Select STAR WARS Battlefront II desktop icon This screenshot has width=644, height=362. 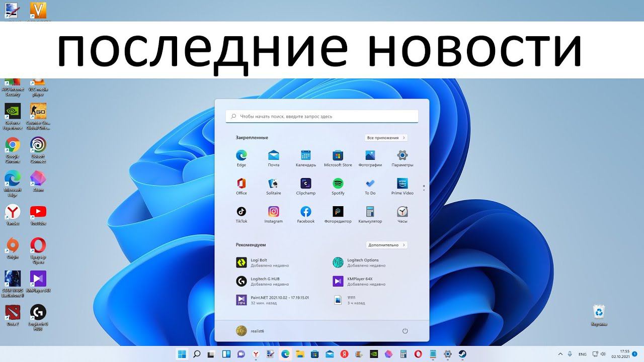pyautogui.click(x=13, y=284)
